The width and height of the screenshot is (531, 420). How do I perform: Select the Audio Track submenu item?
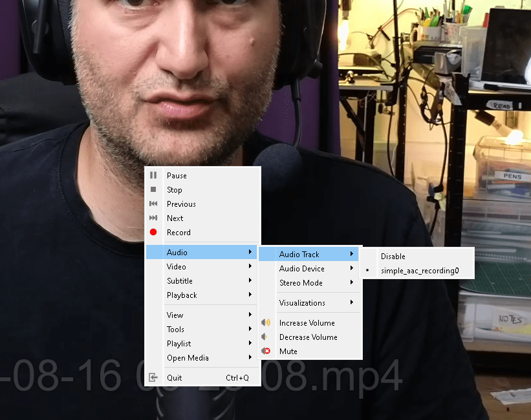(x=309, y=254)
